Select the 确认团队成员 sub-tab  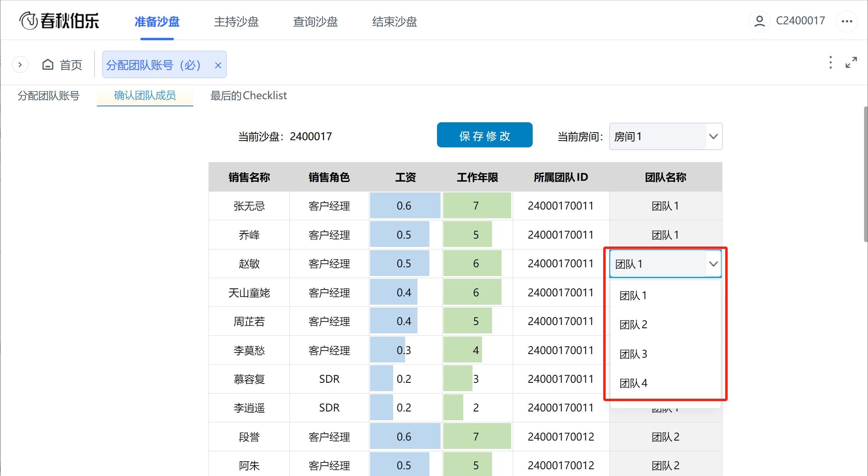[x=145, y=96]
